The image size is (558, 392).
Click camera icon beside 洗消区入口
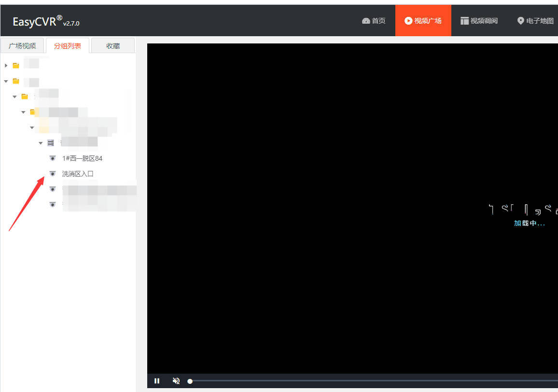(53, 174)
